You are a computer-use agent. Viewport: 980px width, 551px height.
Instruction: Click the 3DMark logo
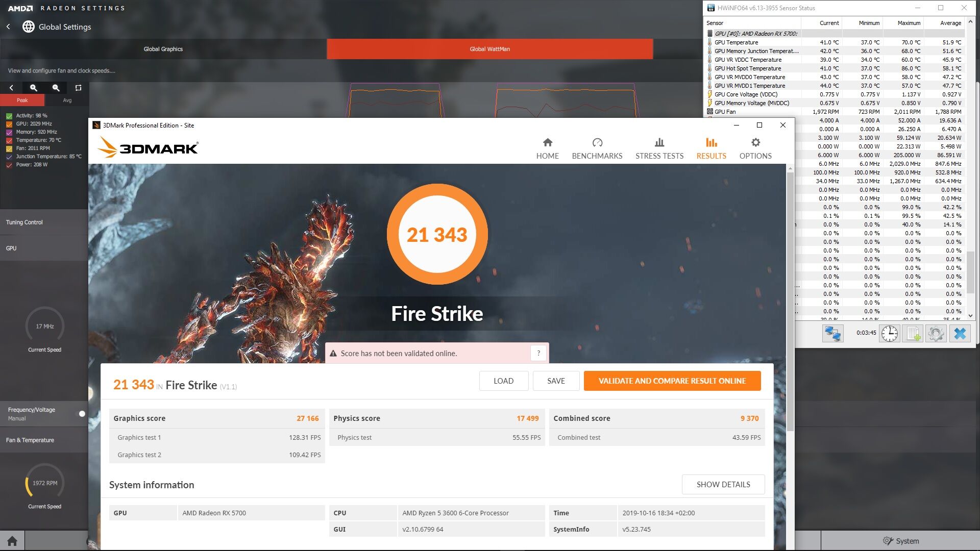click(148, 147)
